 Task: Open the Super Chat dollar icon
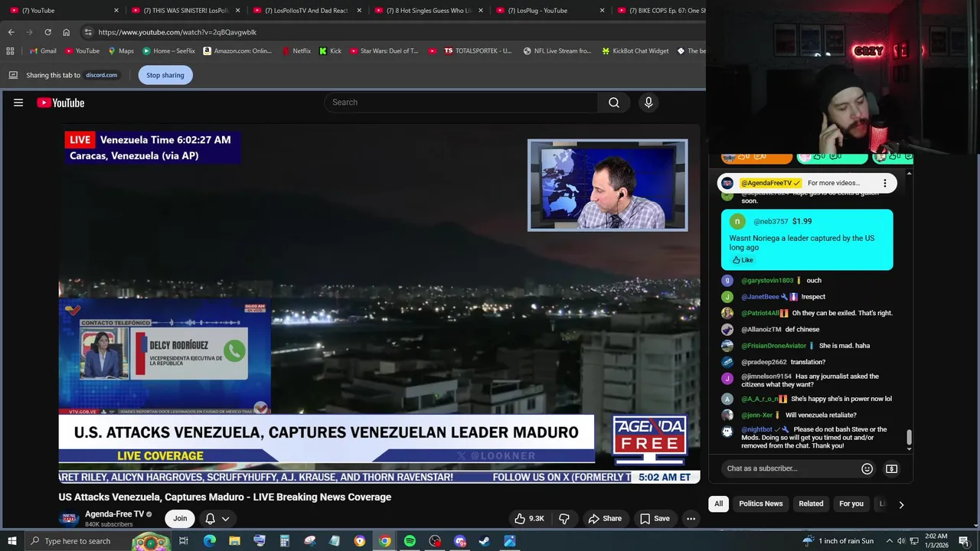pyautogui.click(x=891, y=468)
